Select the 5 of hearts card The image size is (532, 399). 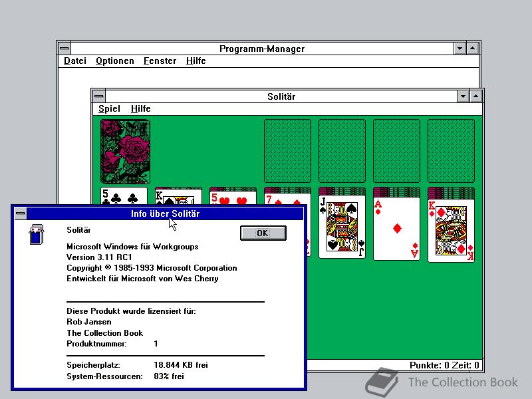pos(233,198)
